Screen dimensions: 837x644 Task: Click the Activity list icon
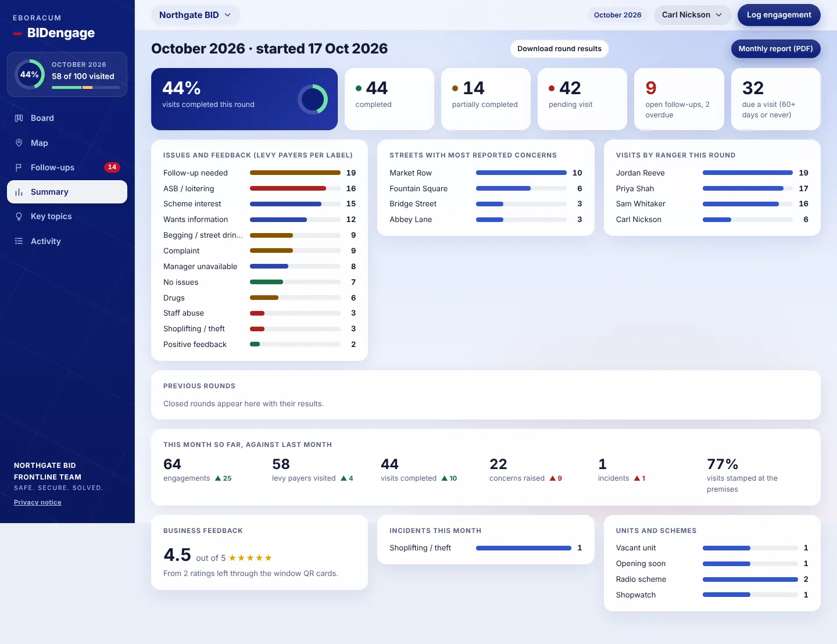tap(19, 241)
